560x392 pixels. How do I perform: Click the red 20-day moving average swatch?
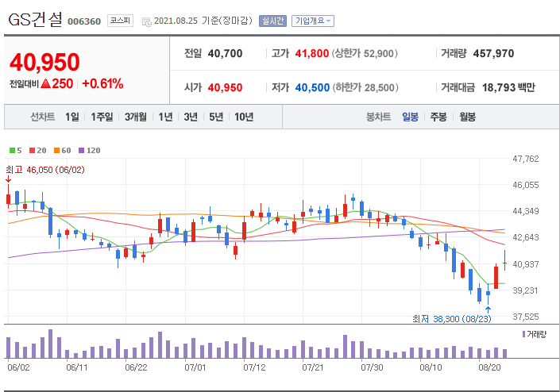pyautogui.click(x=32, y=151)
